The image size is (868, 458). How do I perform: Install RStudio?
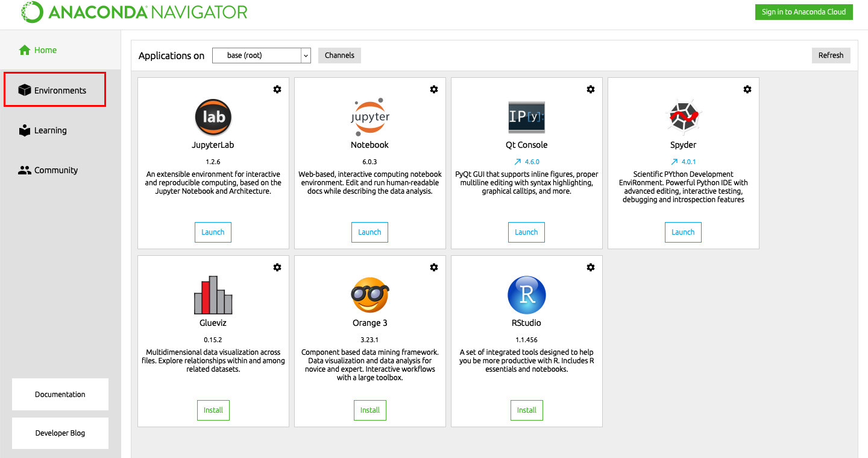pyautogui.click(x=527, y=410)
